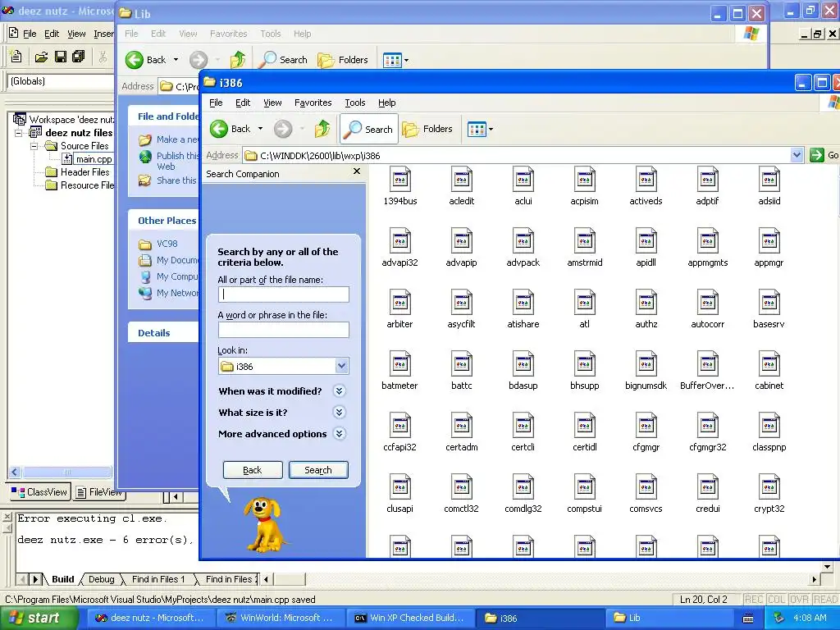Open View menu in i386 window
The width and height of the screenshot is (840, 630).
pos(272,103)
